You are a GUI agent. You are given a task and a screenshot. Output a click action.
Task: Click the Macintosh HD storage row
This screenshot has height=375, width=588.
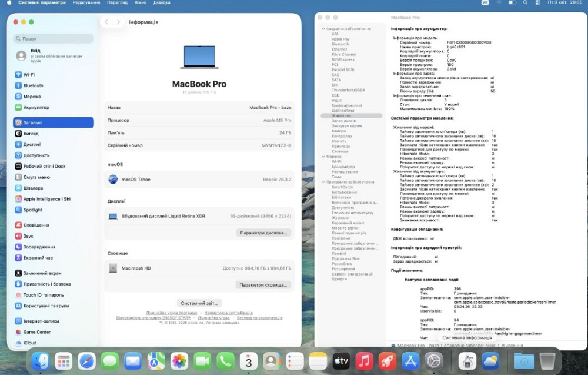pyautogui.click(x=199, y=268)
